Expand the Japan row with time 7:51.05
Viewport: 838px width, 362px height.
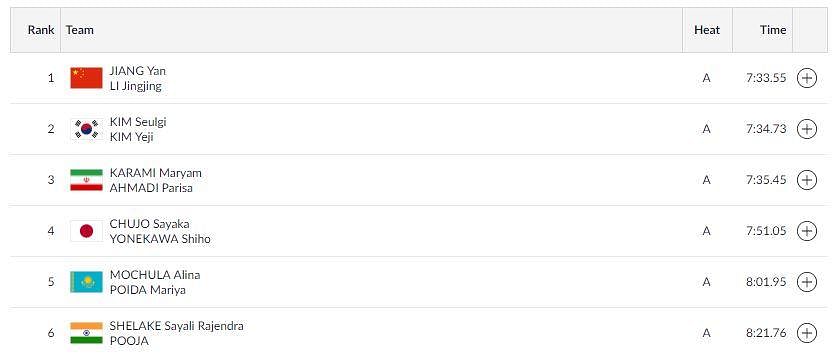tap(806, 231)
